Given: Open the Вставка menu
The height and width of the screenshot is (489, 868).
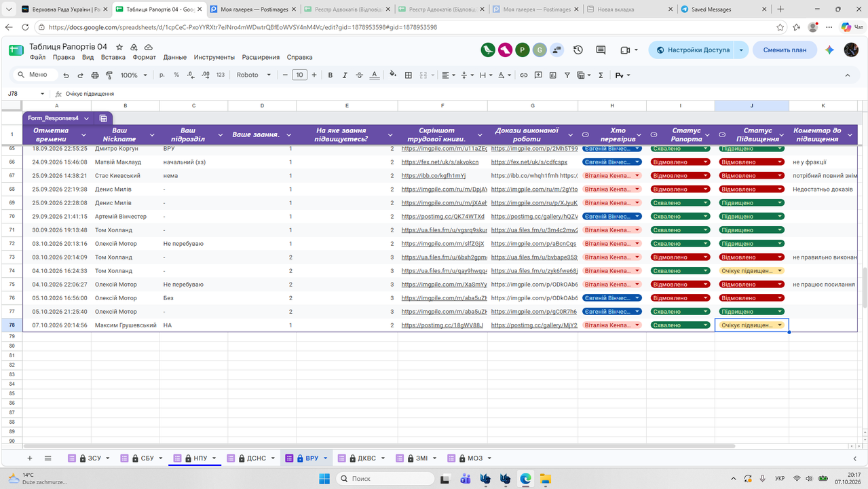Looking at the screenshot, I should [113, 58].
